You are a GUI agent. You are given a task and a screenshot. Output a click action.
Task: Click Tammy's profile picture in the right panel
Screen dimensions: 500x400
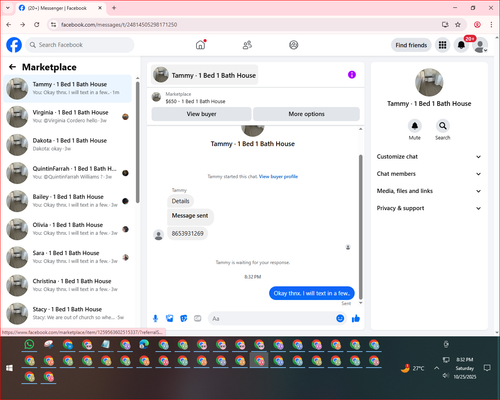tap(429, 82)
